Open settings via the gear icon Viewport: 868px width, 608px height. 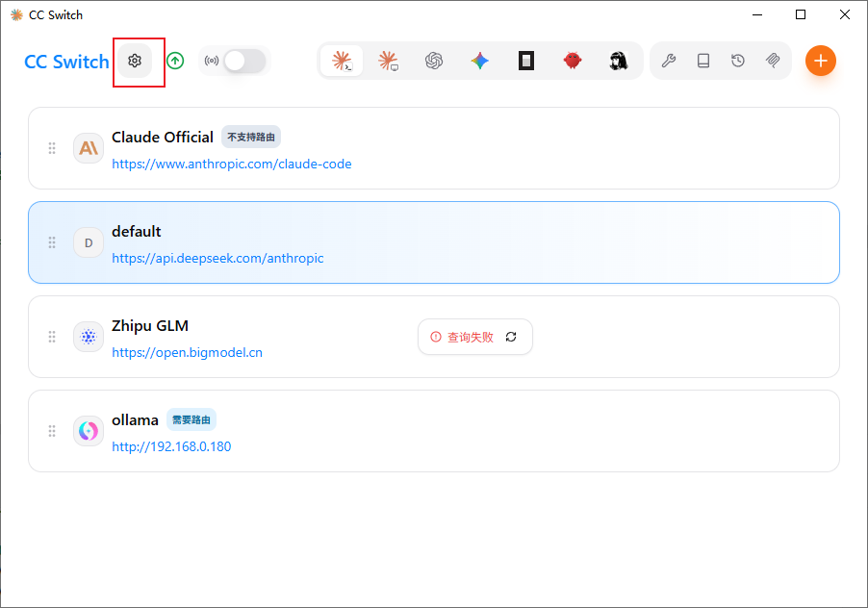coord(135,61)
